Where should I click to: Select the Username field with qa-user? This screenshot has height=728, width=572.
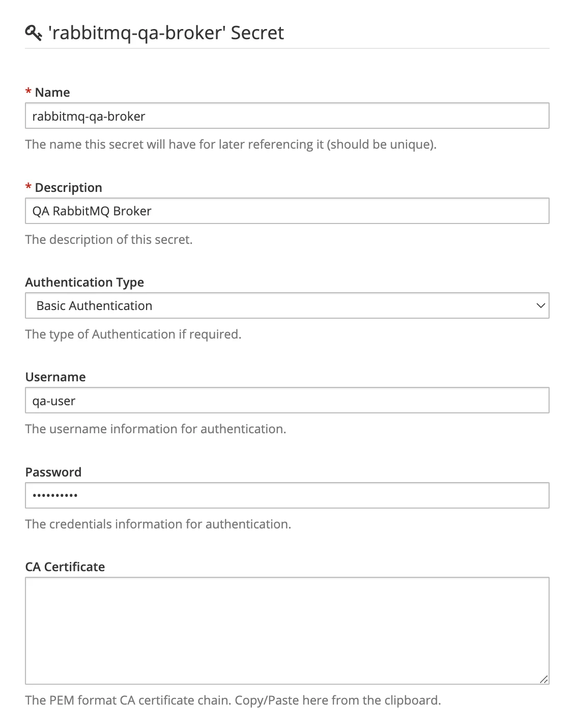[287, 401]
